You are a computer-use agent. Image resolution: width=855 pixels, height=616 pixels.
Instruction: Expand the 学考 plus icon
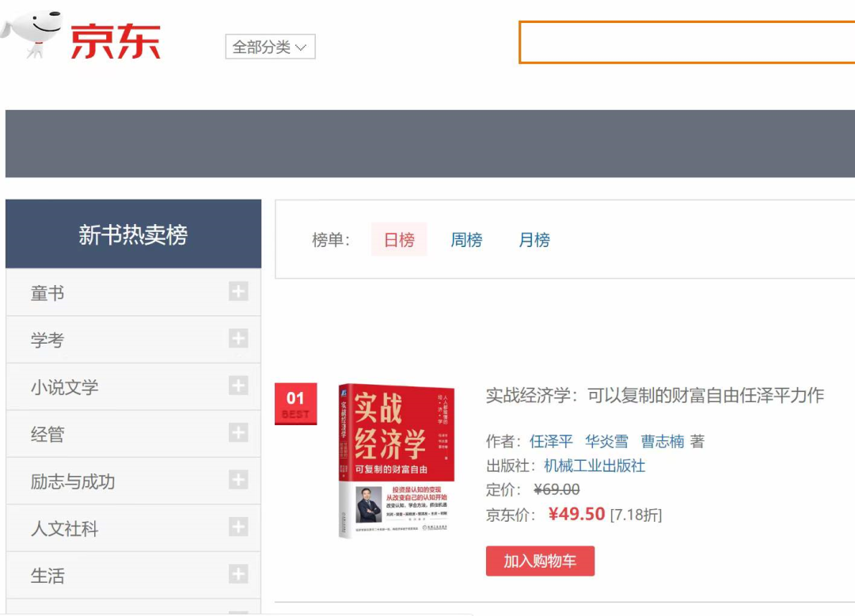point(238,338)
